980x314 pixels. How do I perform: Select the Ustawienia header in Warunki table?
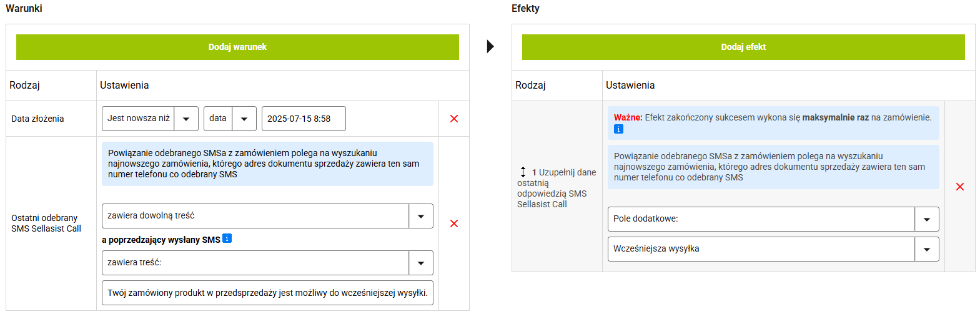124,86
